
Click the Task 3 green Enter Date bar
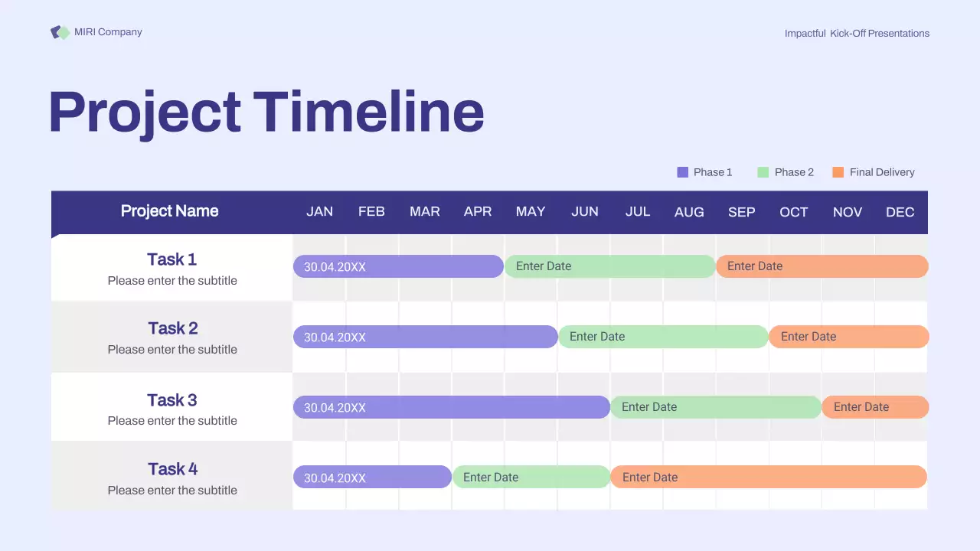coord(715,407)
